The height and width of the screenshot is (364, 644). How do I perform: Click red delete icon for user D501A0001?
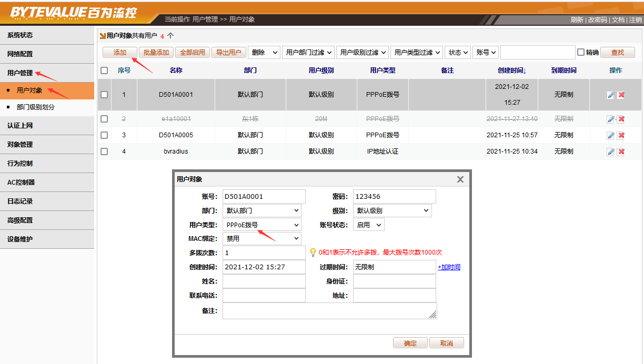tap(621, 95)
